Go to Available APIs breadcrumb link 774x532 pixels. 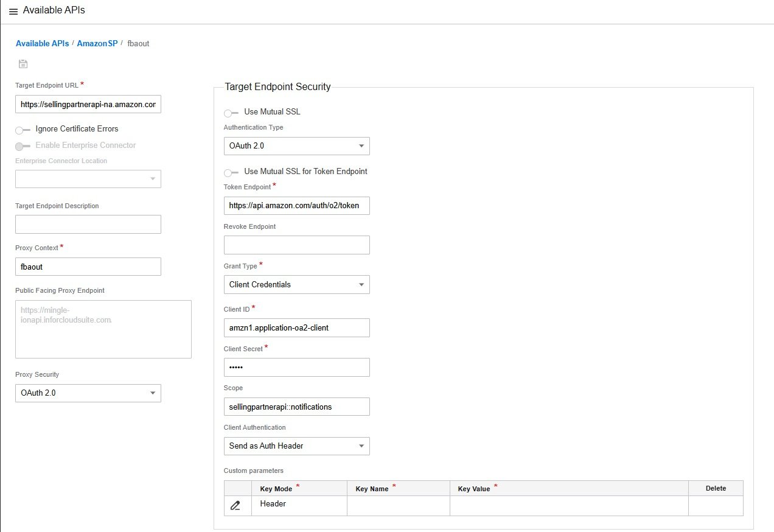click(42, 44)
